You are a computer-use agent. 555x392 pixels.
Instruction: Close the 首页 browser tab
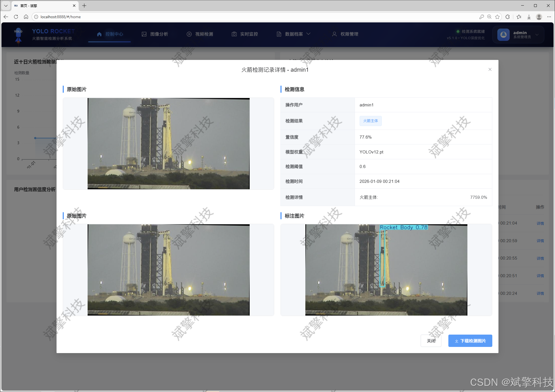(x=74, y=6)
